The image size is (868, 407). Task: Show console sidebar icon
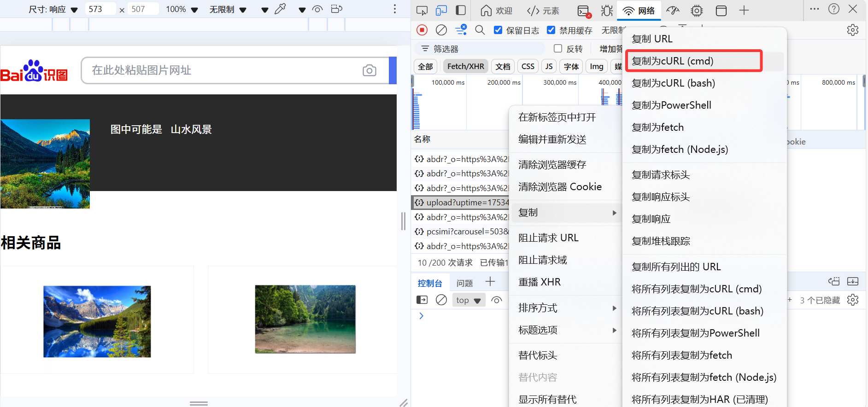(422, 300)
